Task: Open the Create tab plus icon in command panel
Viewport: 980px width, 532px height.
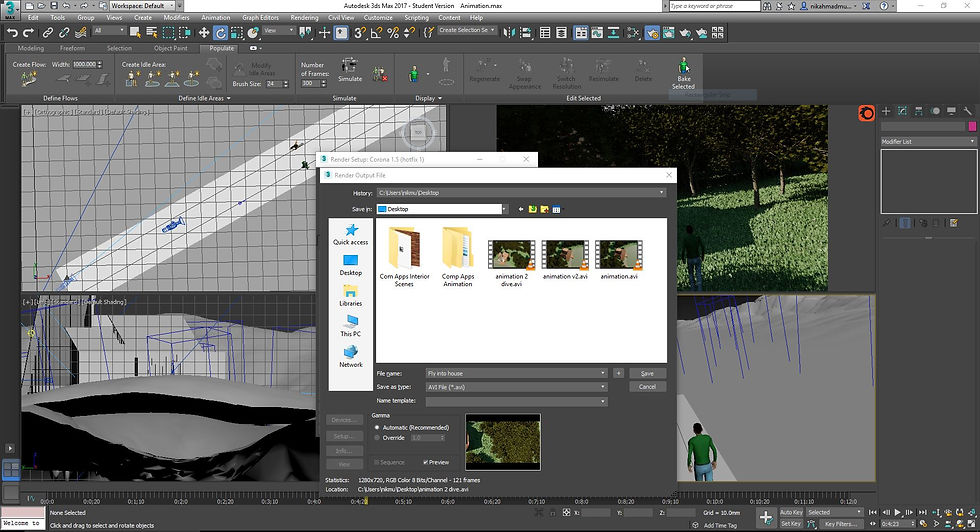Action: tap(886, 111)
